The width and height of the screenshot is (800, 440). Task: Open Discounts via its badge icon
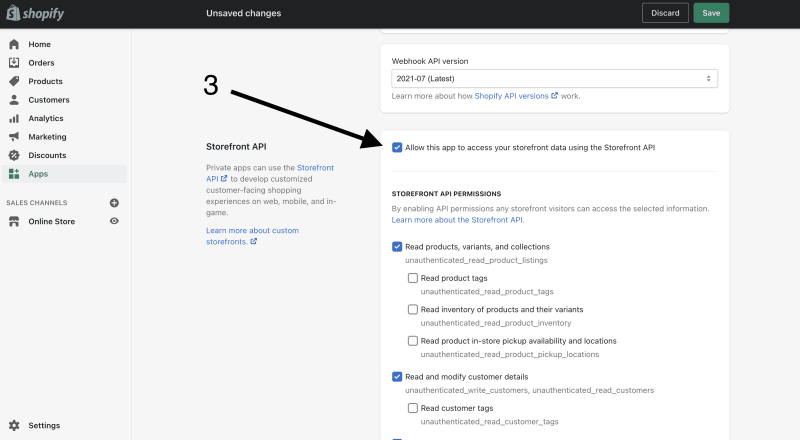[14, 155]
